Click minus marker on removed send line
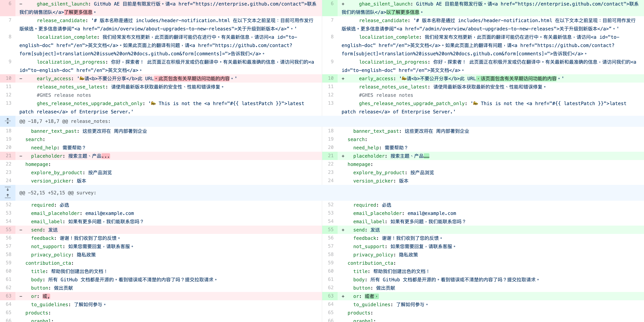The width and height of the screenshot is (644, 322). click(x=21, y=230)
